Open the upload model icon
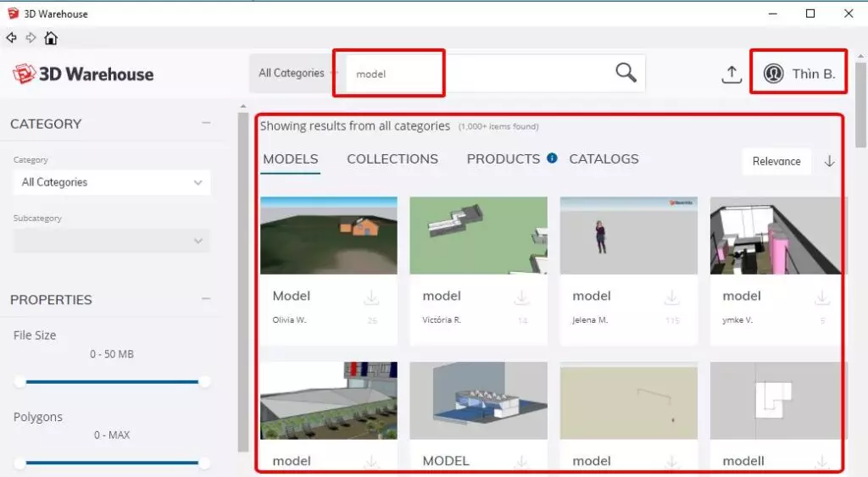Screen dimensions: 868x477 pos(732,75)
